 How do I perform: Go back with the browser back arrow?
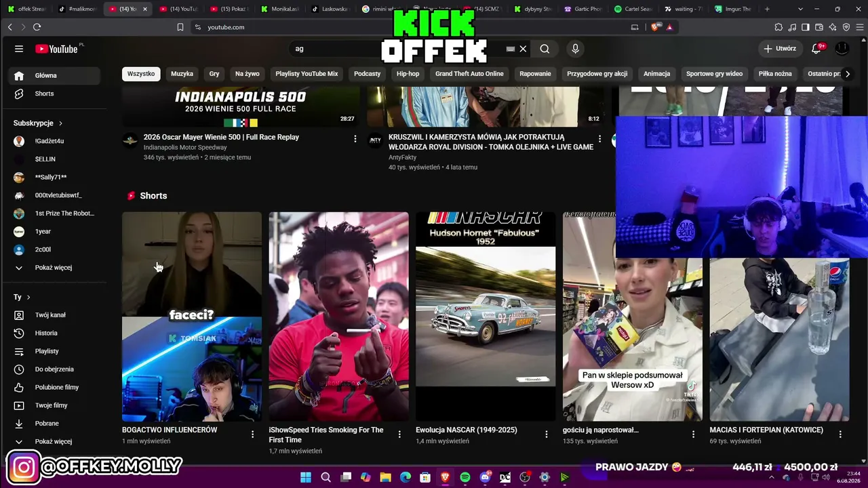pyautogui.click(x=9, y=27)
